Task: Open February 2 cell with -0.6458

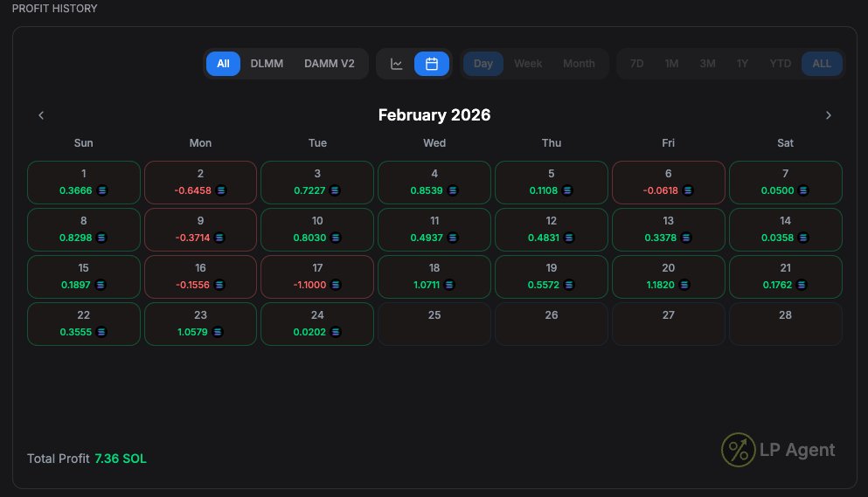Action: click(200, 183)
